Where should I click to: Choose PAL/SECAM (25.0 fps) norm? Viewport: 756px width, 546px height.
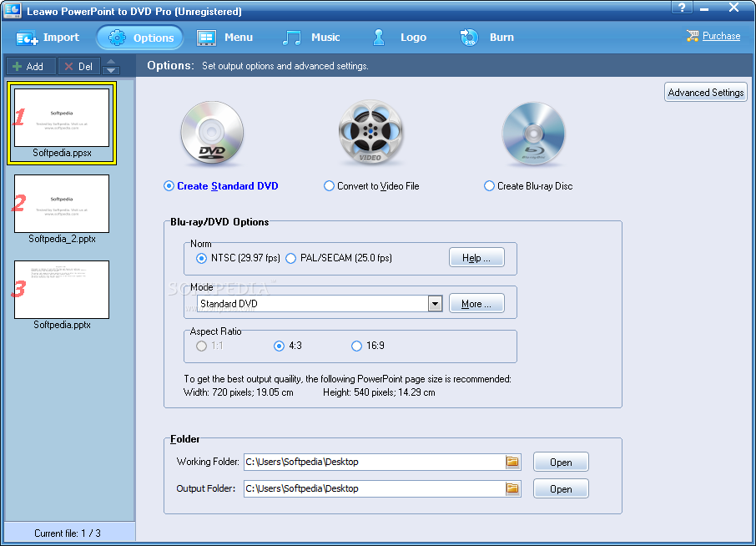pyautogui.click(x=339, y=258)
